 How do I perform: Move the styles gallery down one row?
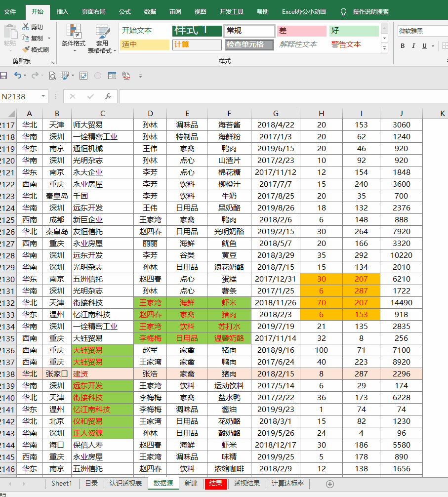(x=385, y=39)
